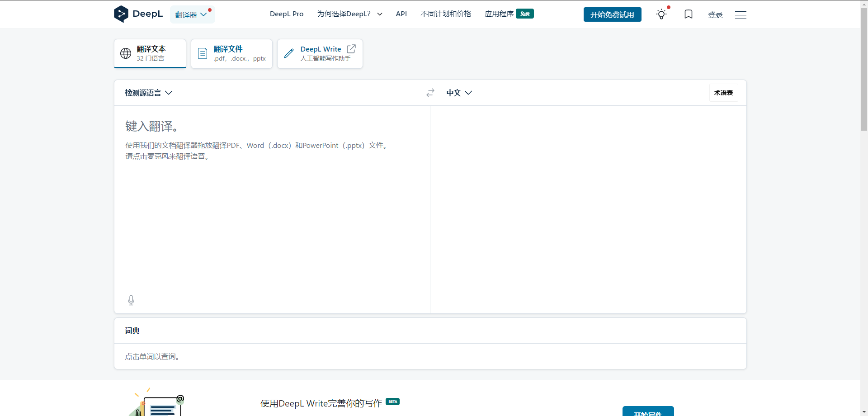Expand the 为何选择DeepL? menu
868x416 pixels.
(x=349, y=14)
